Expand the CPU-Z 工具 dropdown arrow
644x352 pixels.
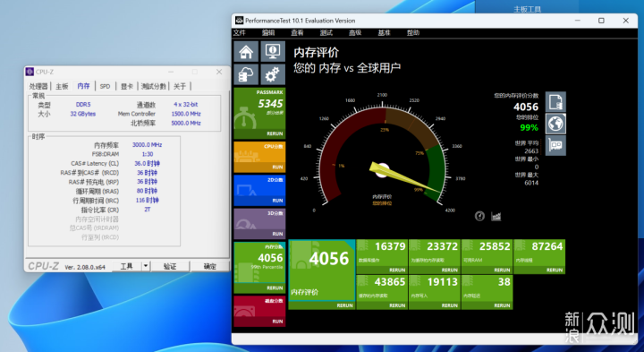pyautogui.click(x=146, y=266)
